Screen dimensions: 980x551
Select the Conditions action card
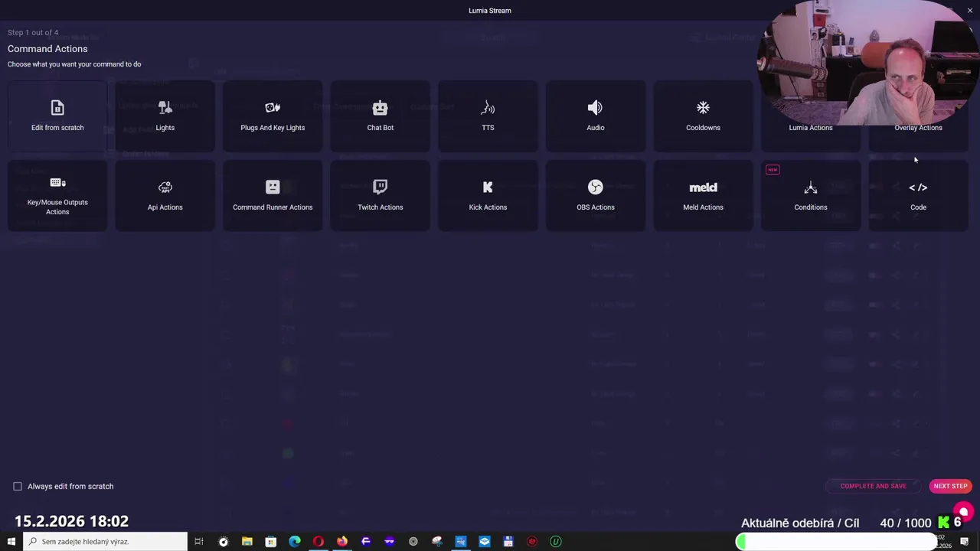810,196
